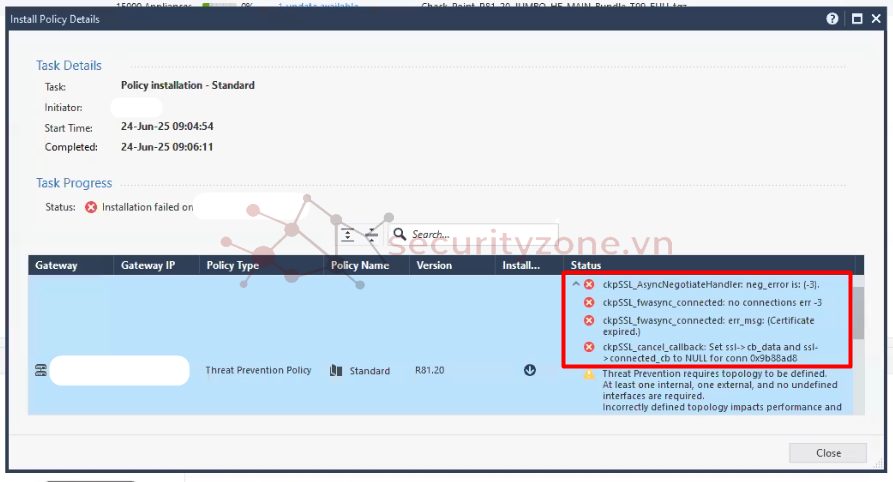Click the error icon for ckpSSL_cancel_callback message

(589, 347)
